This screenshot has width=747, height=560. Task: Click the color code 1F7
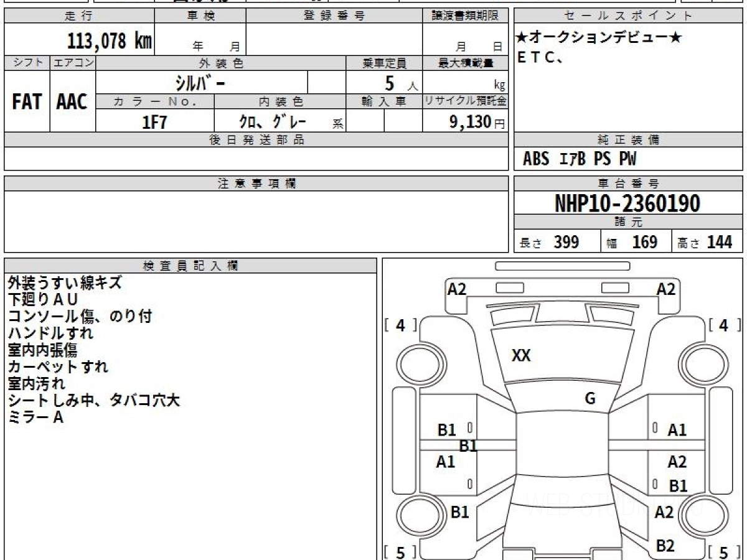click(x=155, y=122)
